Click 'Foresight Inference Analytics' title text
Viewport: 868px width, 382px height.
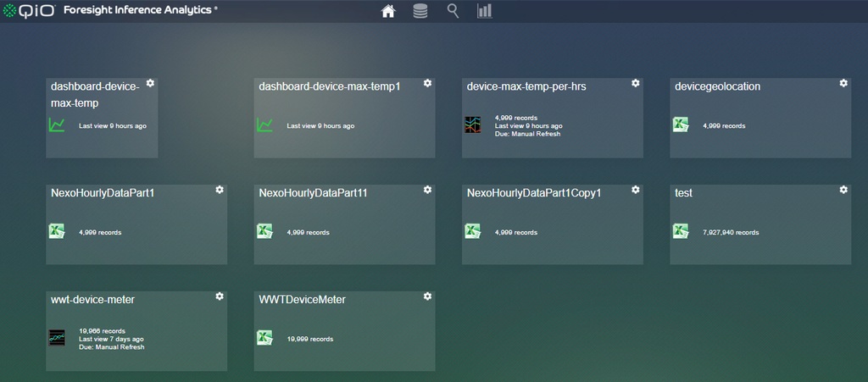138,10
